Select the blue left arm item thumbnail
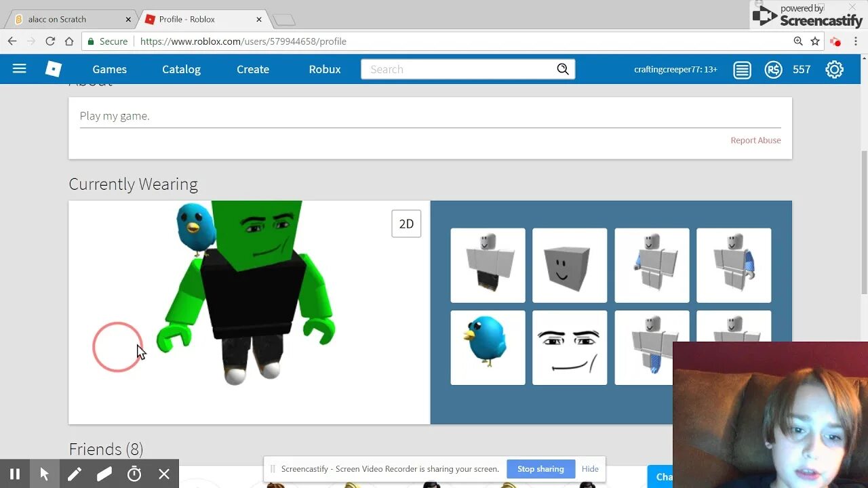868x488 pixels. [x=734, y=265]
